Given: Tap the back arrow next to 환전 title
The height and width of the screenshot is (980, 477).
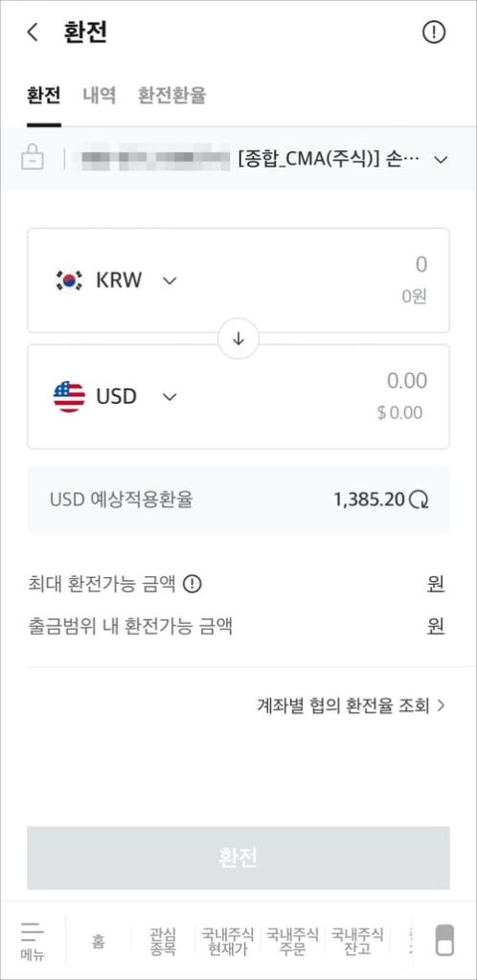Looking at the screenshot, I should click(x=33, y=33).
